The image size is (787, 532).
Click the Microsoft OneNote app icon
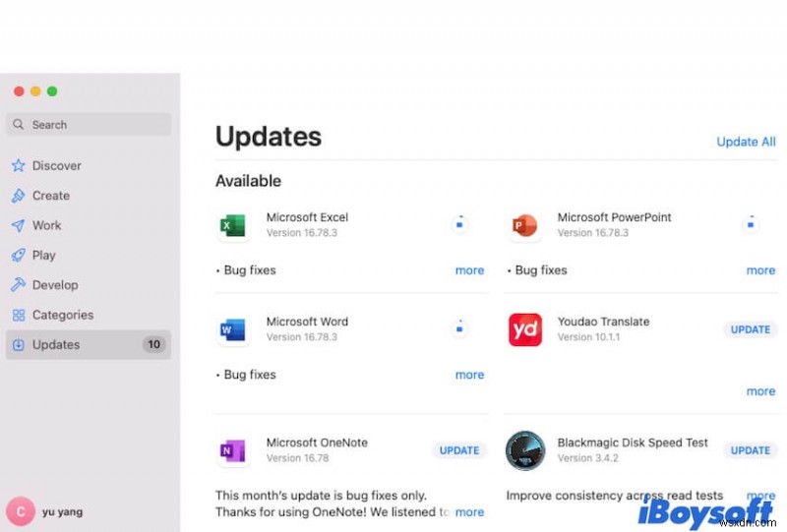(233, 450)
